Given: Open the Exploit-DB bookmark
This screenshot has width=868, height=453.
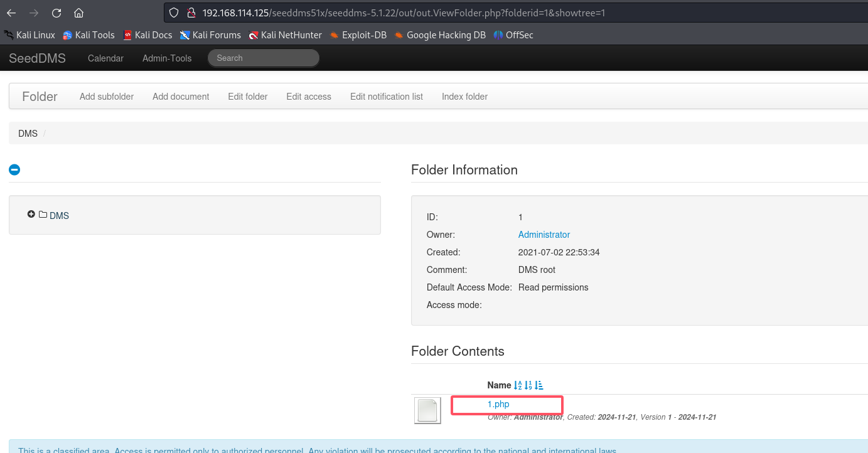Looking at the screenshot, I should pos(358,35).
